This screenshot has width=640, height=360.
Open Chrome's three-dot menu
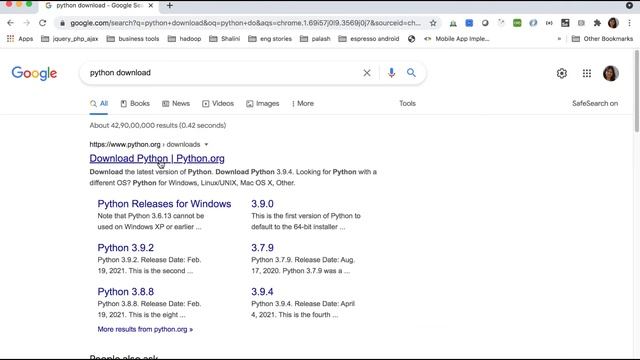[629, 23]
